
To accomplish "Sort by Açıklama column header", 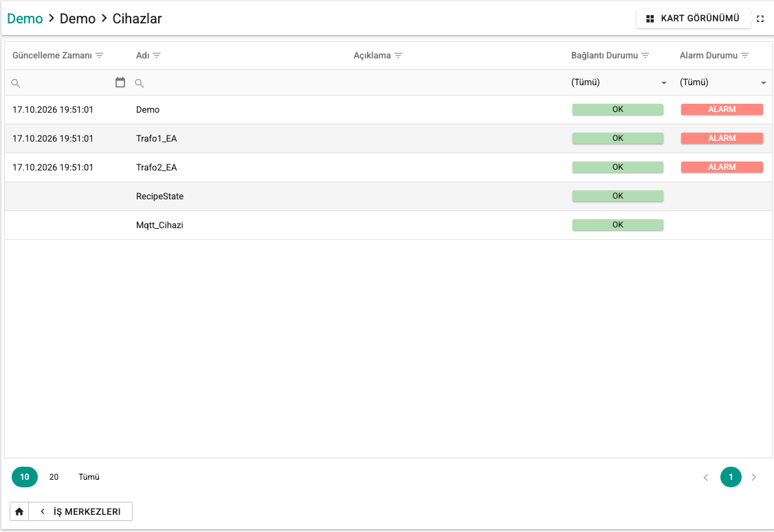I will 372,55.
